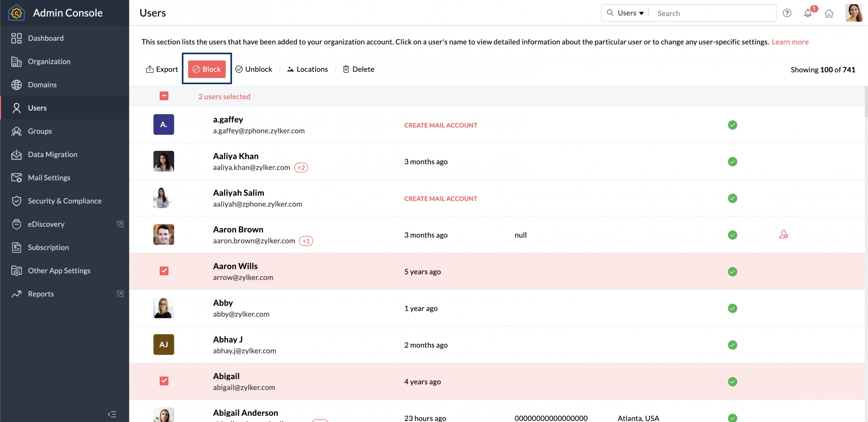Expand the +2 aliases badge for Aaliya Khan
The height and width of the screenshot is (422, 868).
pyautogui.click(x=301, y=168)
